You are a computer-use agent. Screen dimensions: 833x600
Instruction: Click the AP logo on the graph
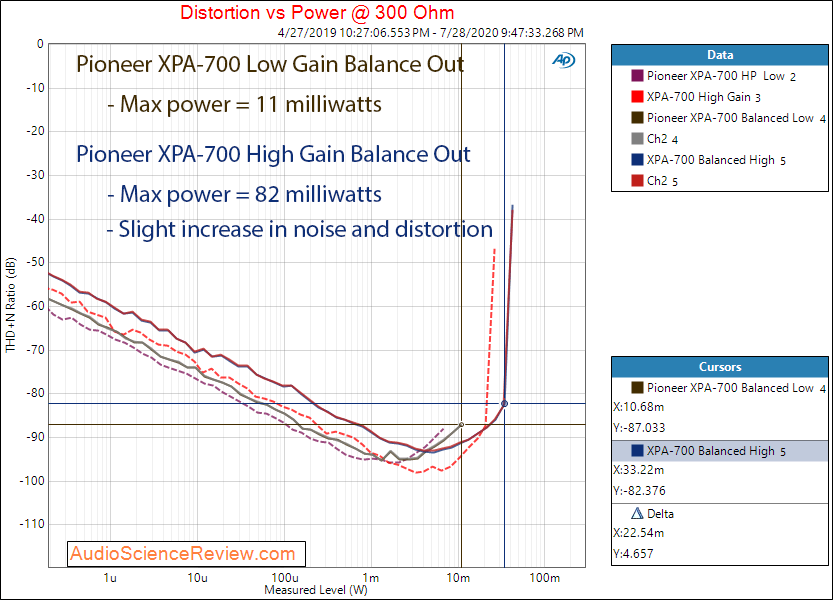(x=564, y=60)
